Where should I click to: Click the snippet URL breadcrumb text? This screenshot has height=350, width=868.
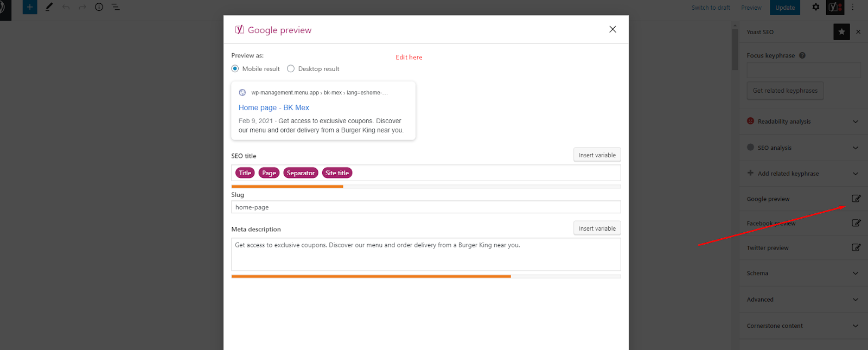click(x=320, y=92)
